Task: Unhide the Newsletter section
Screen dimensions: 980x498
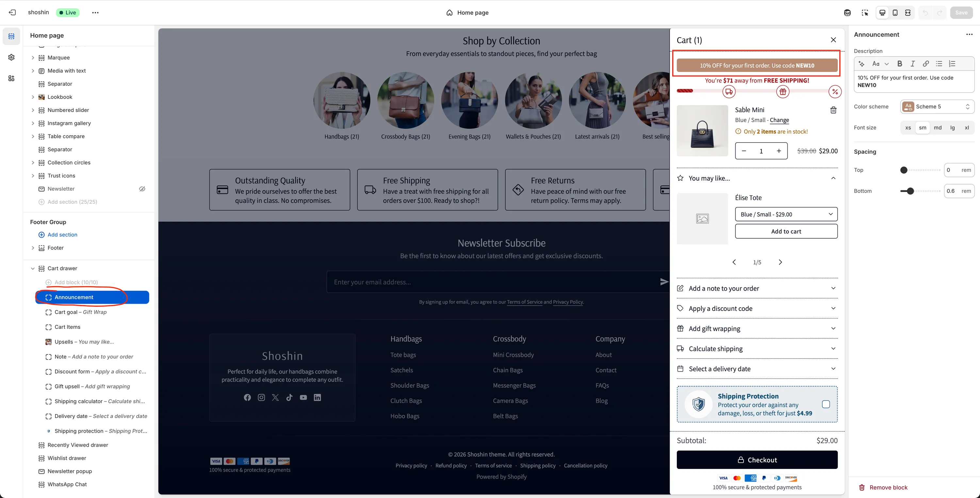Action: click(x=142, y=189)
